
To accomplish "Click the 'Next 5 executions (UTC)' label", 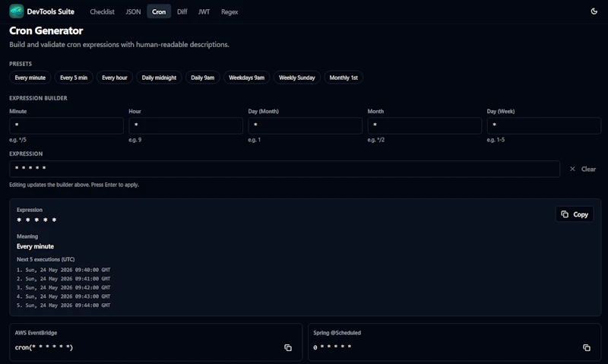I will point(46,259).
